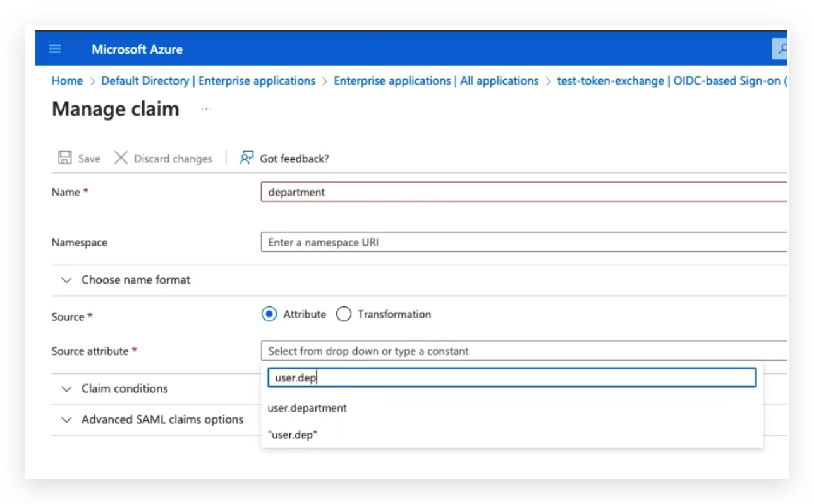Open test-token-exchange OIDC-based Sign-on breadcrumb
The image size is (814, 504).
coord(672,81)
